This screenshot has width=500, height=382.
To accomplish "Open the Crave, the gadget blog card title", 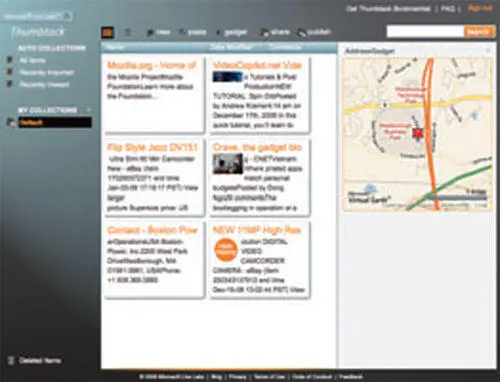I will coord(257,147).
